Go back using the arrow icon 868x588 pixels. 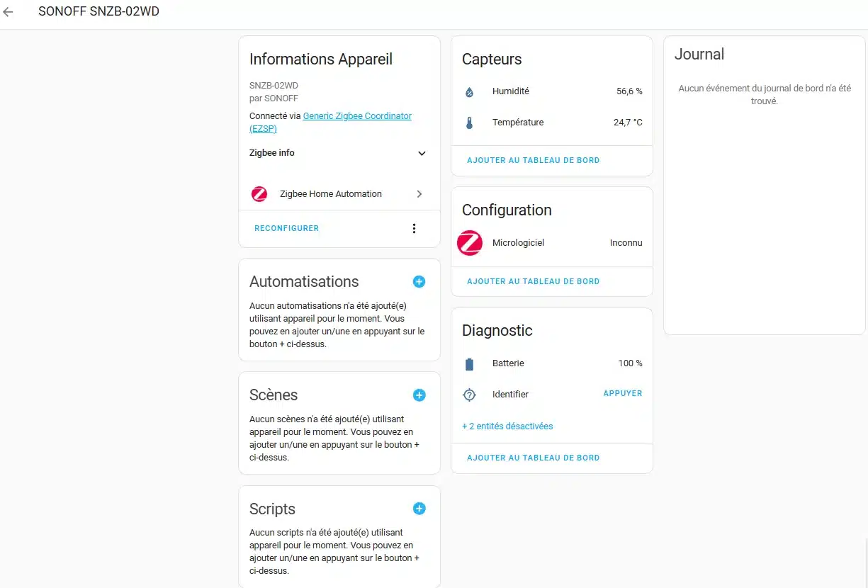click(8, 12)
